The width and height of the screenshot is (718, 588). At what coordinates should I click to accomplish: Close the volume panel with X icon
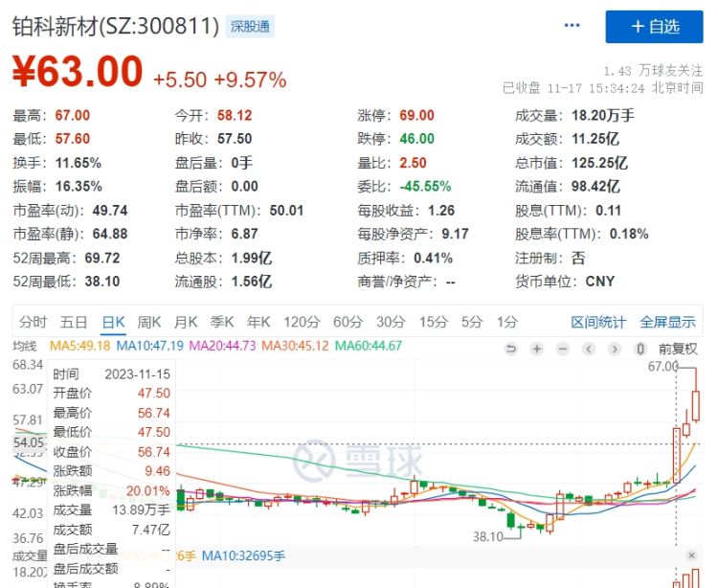[691, 555]
